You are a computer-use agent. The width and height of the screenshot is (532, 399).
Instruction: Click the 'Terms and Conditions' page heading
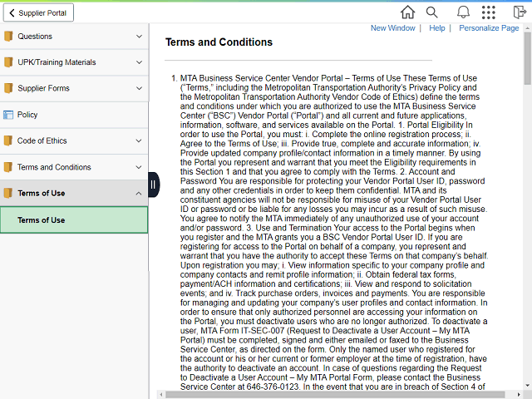click(x=219, y=42)
